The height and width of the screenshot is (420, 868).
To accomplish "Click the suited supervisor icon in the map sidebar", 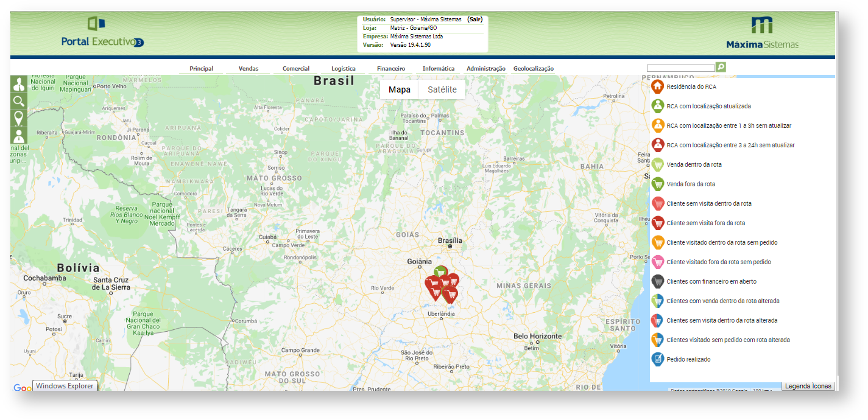I will [x=19, y=84].
